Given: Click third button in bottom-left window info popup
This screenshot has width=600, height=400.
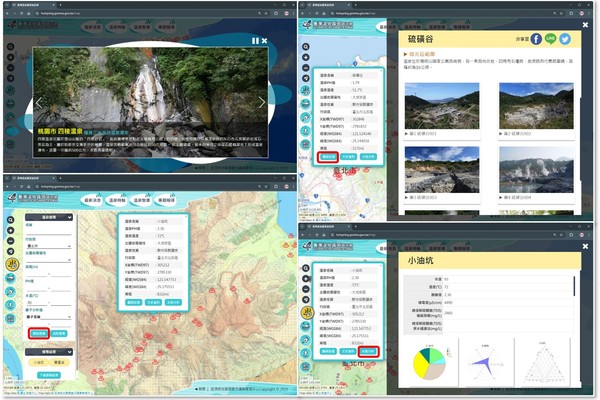Looking at the screenshot, I should [x=173, y=302].
